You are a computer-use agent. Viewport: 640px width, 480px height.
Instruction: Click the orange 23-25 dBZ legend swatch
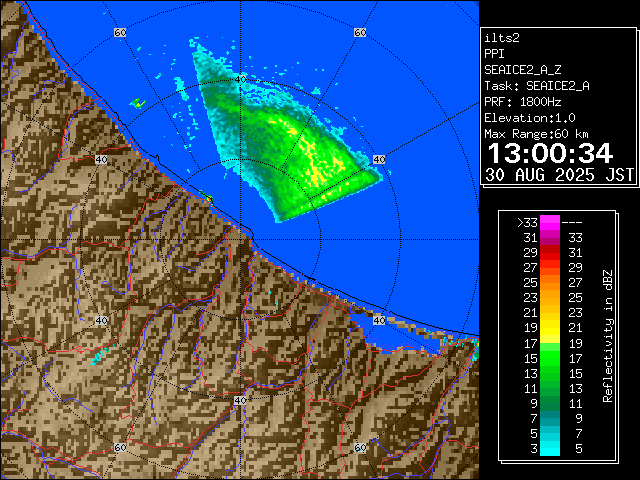tap(550, 298)
